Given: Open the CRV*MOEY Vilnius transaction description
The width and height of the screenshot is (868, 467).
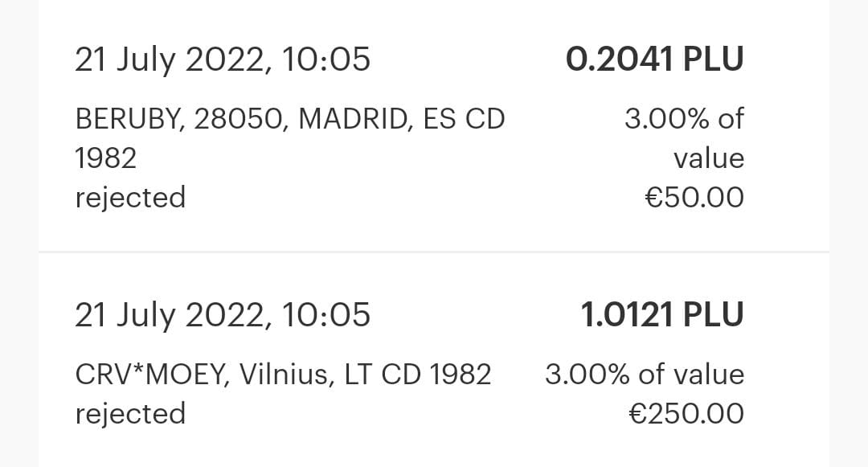Looking at the screenshot, I should (x=282, y=374).
